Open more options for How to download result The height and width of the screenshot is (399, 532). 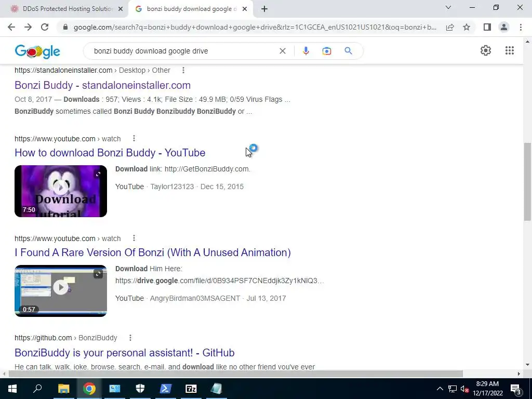(134, 138)
